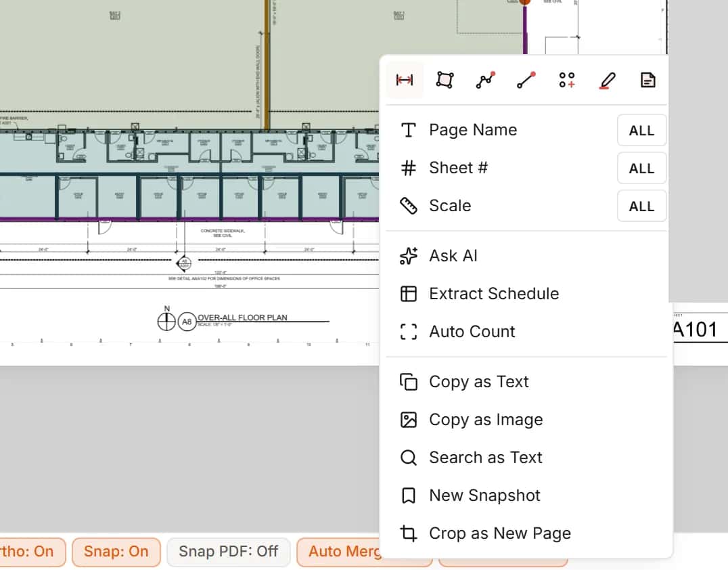
Task: Click the Sheet # hash icon
Action: tap(409, 168)
